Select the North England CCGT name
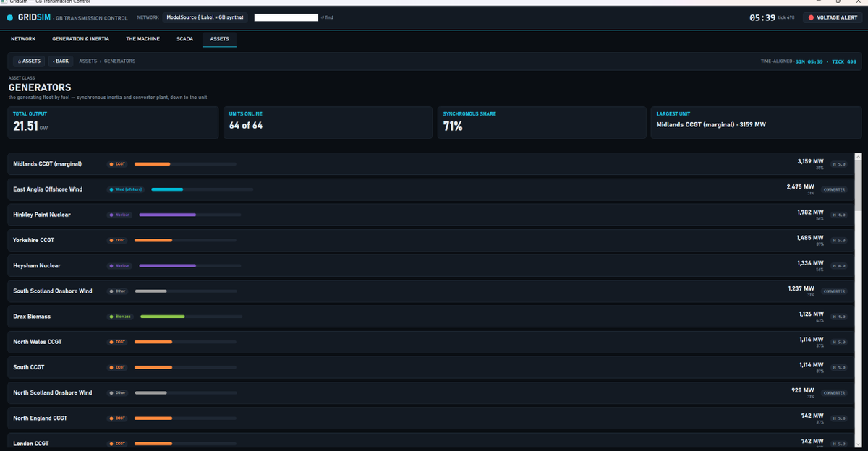868x451 pixels. [x=41, y=418]
